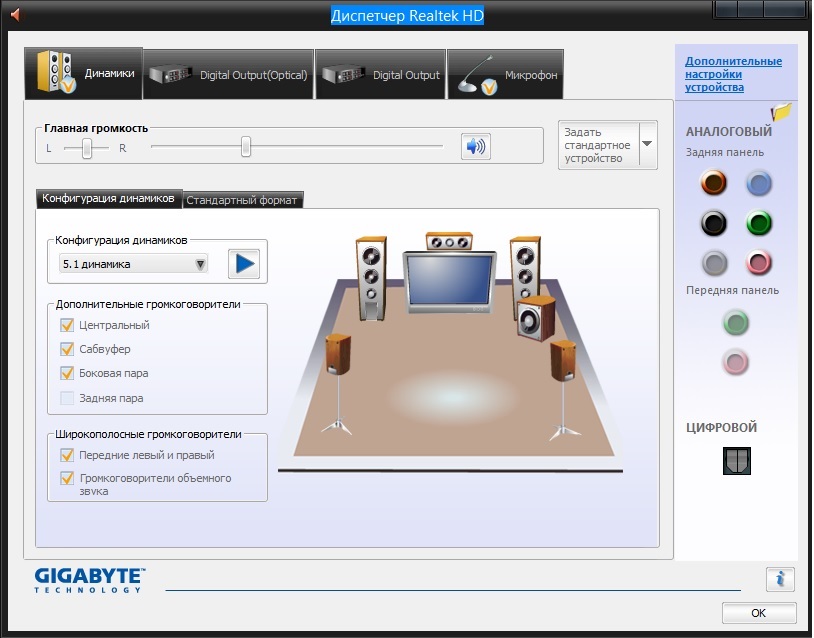Click the GIGABYTE Technology logo
Viewport: 814px width, 638px height.
pyautogui.click(x=89, y=580)
